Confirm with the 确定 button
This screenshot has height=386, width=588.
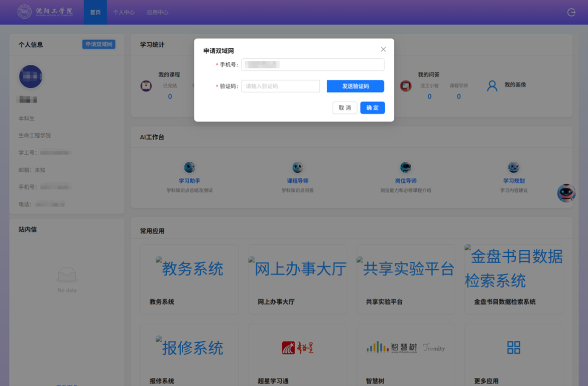coord(372,108)
